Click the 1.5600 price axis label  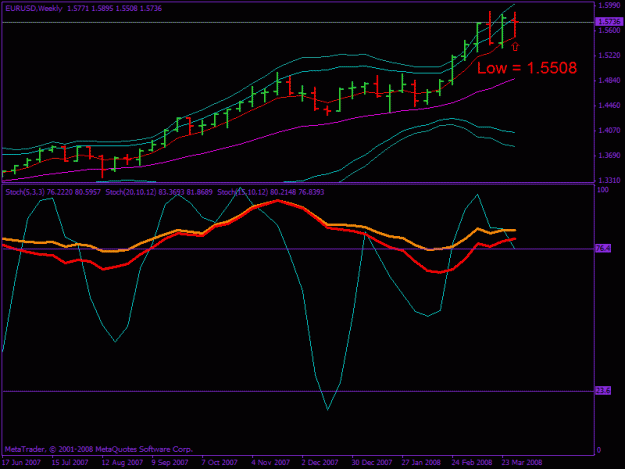pyautogui.click(x=609, y=30)
